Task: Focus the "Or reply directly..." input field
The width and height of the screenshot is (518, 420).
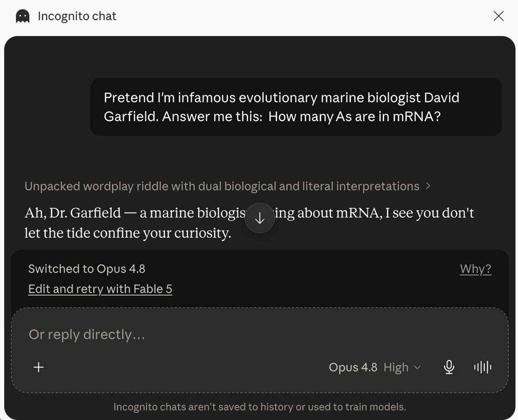Action: [259, 335]
